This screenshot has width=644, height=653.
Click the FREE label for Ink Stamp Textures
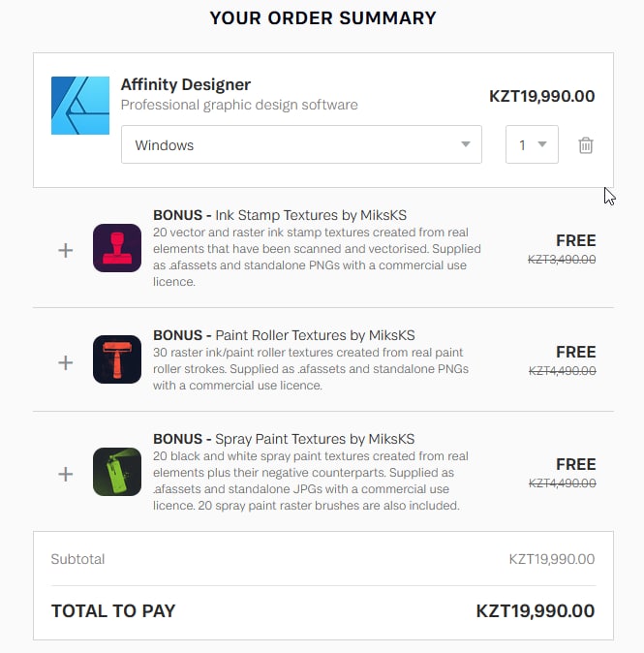[575, 240]
